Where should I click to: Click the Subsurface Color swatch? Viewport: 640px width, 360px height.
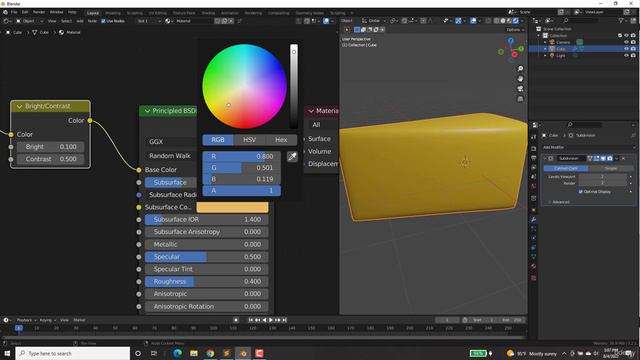coord(232,207)
